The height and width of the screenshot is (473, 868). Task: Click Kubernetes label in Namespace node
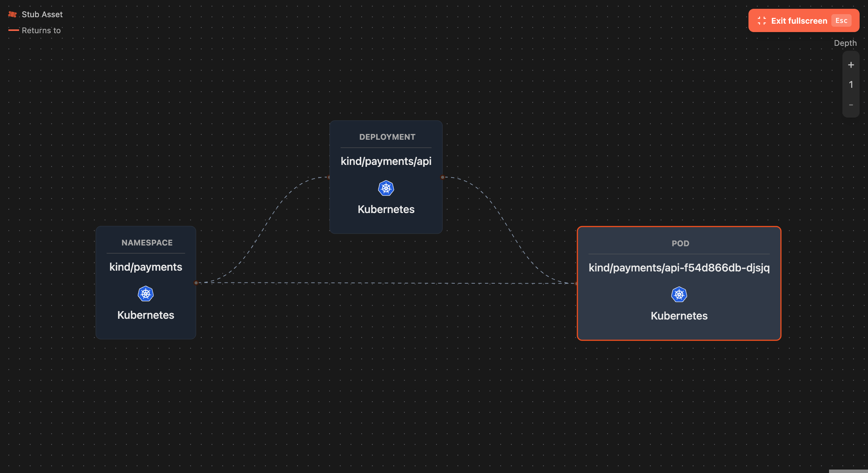(145, 315)
